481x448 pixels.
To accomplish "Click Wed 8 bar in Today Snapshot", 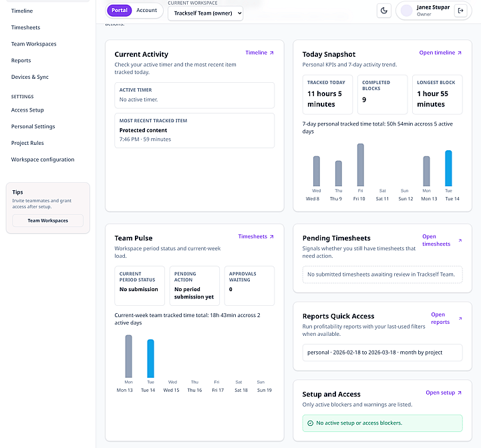I will [316, 171].
